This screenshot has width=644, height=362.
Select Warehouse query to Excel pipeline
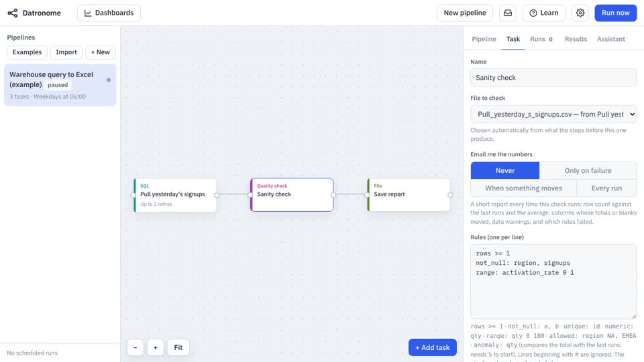(x=60, y=85)
